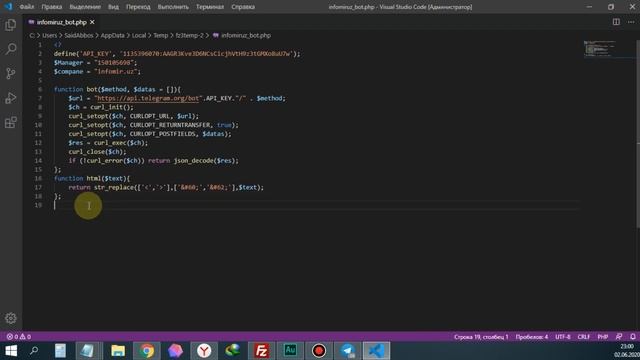The width and height of the screenshot is (640, 360).
Task: Open the editor More Actions ellipsis
Action: click(x=631, y=22)
